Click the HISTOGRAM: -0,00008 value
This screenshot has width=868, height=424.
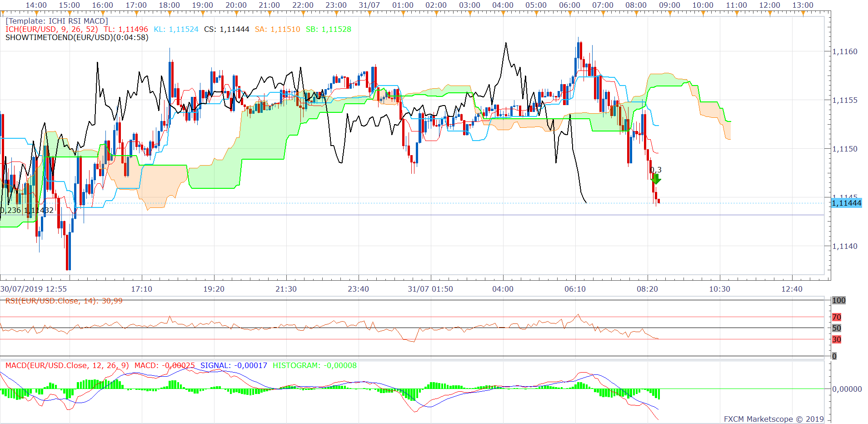tap(314, 365)
